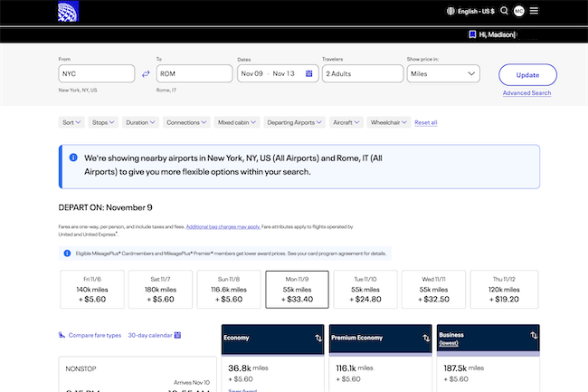
Task: Open Compare fare types link
Action: tap(95, 335)
